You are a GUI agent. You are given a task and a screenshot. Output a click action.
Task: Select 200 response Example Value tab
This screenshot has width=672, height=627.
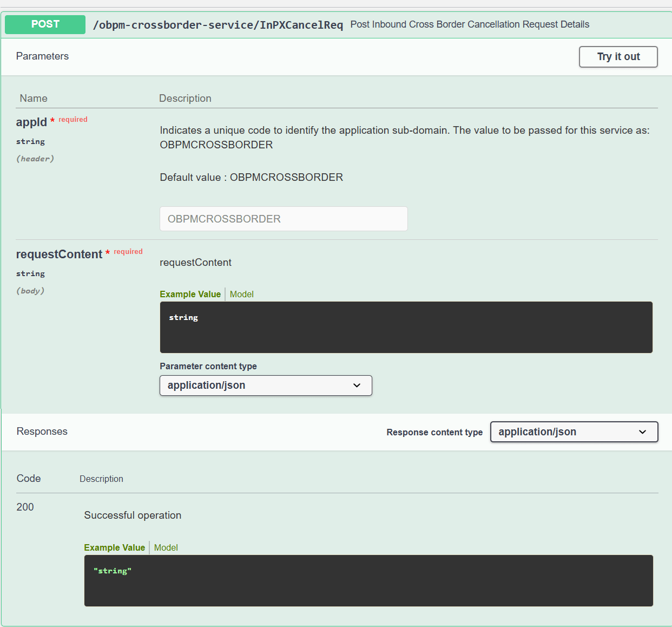(x=115, y=547)
